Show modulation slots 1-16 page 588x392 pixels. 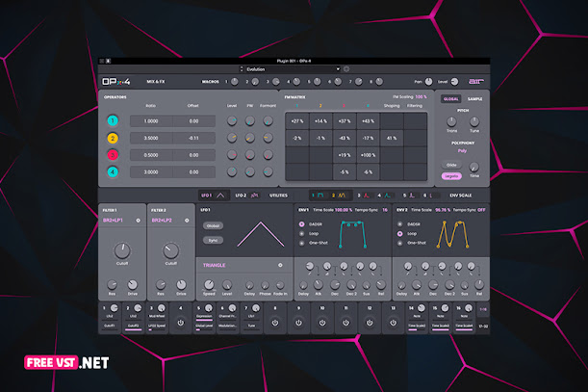pyautogui.click(x=483, y=310)
